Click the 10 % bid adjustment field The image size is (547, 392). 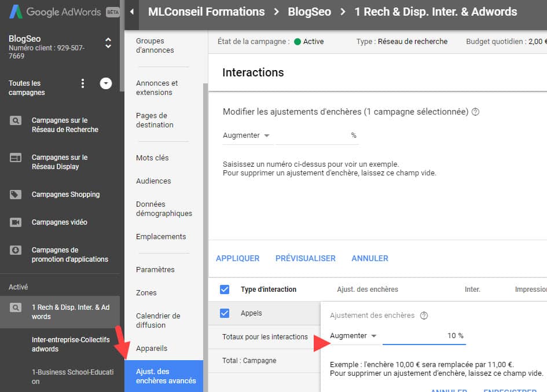point(424,336)
